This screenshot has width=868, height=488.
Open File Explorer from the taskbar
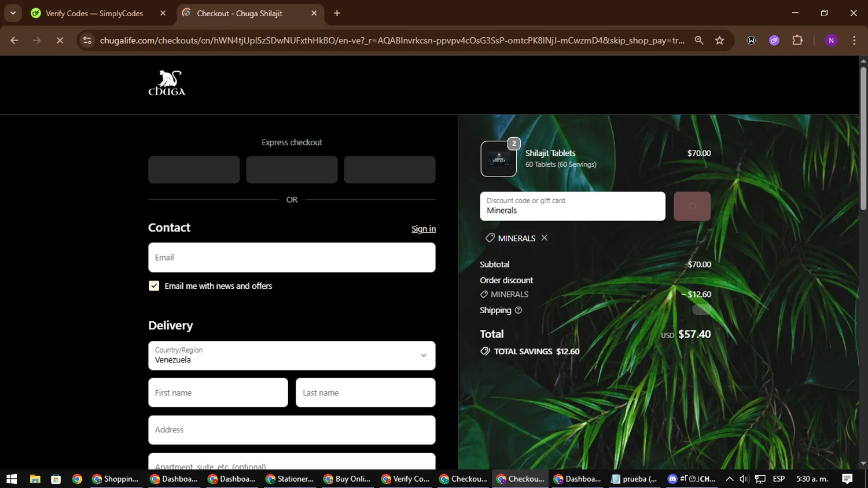click(x=35, y=479)
